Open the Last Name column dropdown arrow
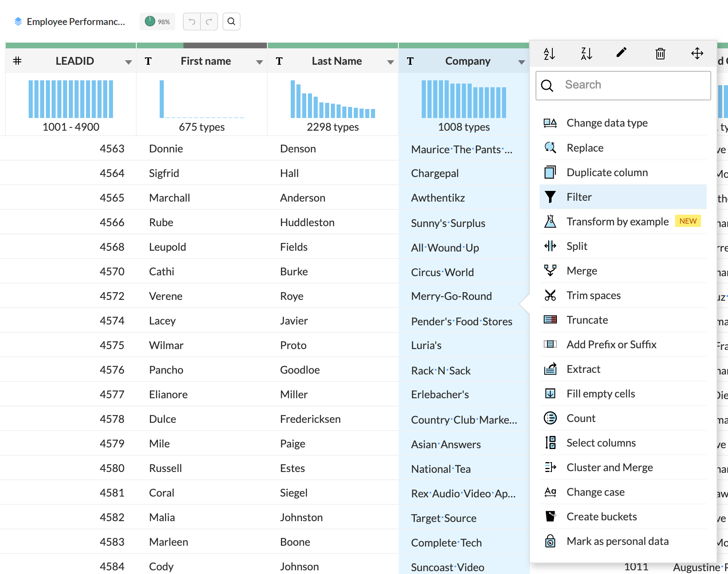The image size is (728, 574). pos(390,62)
